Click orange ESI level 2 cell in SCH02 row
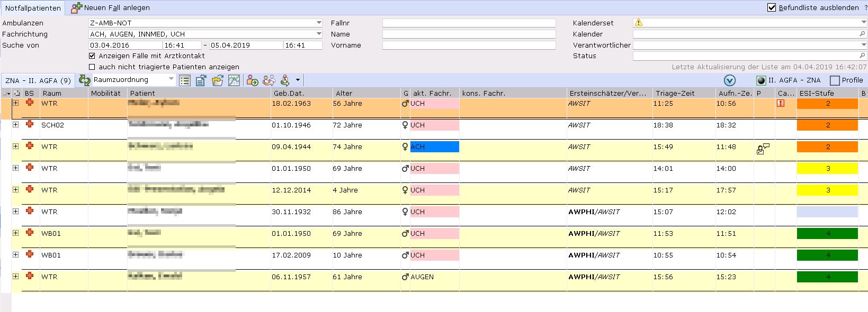 pyautogui.click(x=827, y=125)
